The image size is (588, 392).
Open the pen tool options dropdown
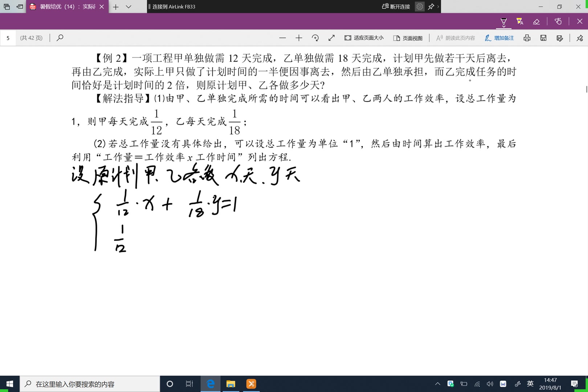click(503, 27)
